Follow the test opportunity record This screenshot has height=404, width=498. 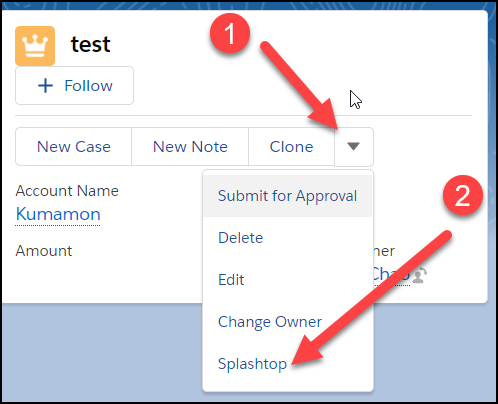point(74,86)
